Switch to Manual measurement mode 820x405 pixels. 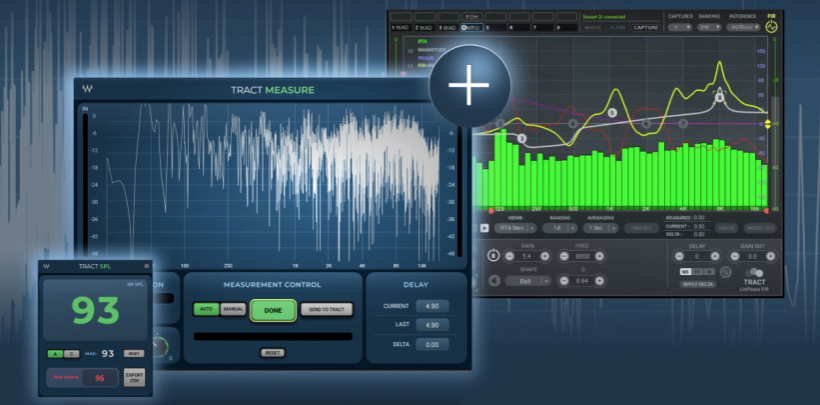pos(233,309)
